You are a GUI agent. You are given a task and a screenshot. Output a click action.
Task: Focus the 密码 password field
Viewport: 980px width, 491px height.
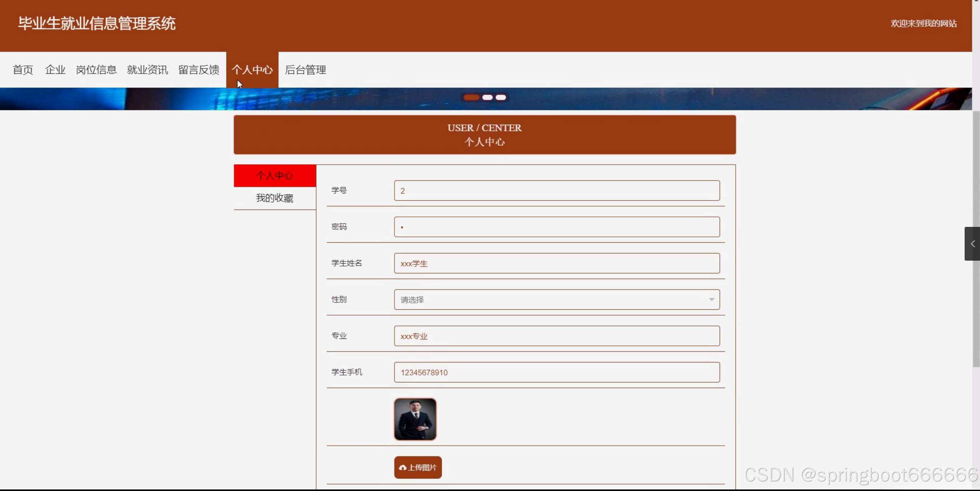tap(556, 227)
